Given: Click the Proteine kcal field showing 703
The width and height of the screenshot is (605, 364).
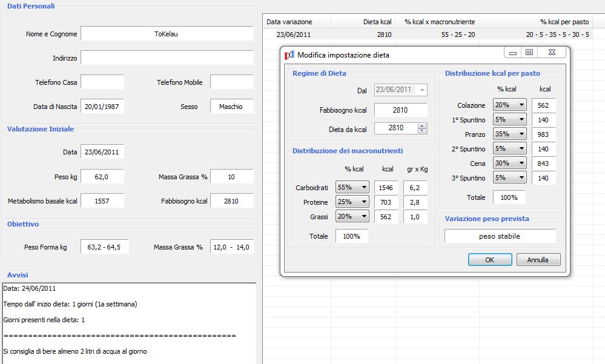Looking at the screenshot, I should [x=386, y=202].
